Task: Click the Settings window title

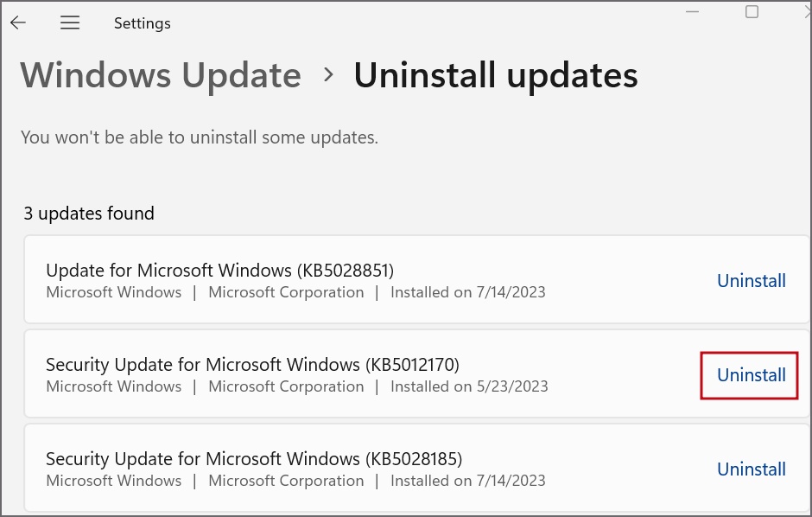Action: [142, 23]
